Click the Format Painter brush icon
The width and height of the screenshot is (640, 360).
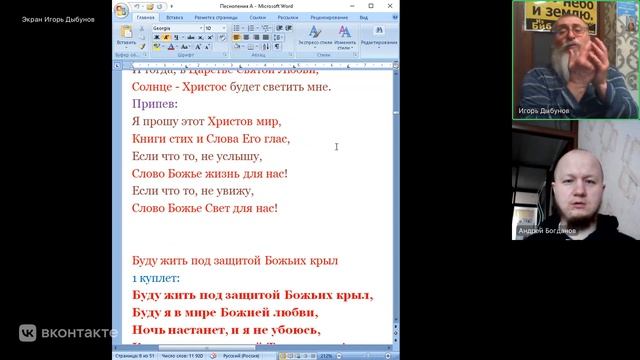142,47
